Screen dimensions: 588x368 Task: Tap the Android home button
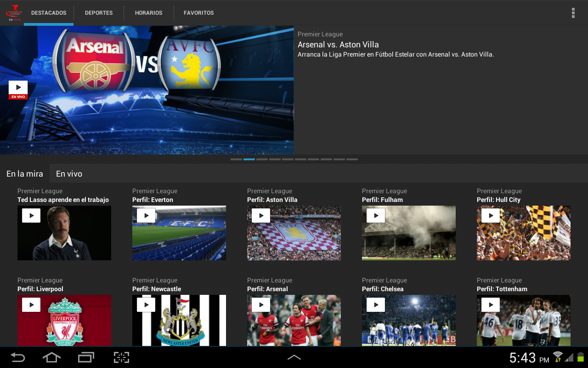point(51,357)
